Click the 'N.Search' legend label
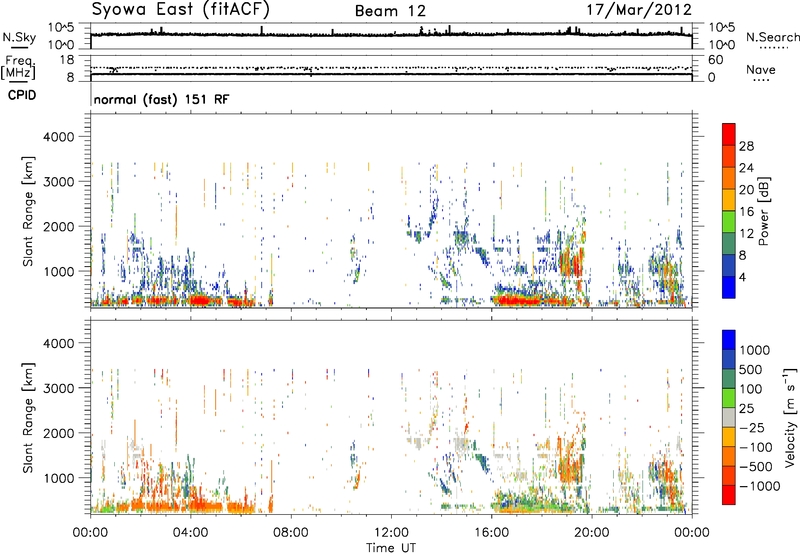 [772, 37]
